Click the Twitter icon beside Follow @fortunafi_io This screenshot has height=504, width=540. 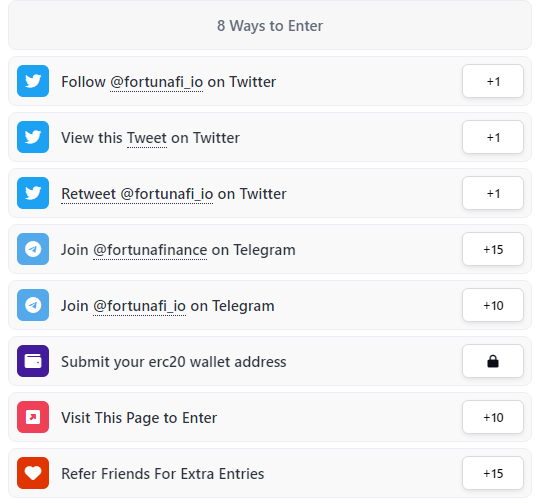(33, 81)
